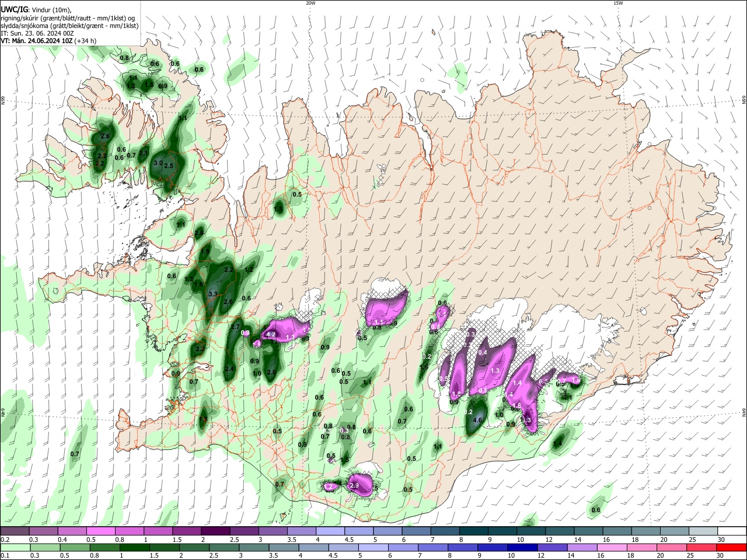Click the 'IT: Sun. 23. 06. 2024 00Z' line

37,33
